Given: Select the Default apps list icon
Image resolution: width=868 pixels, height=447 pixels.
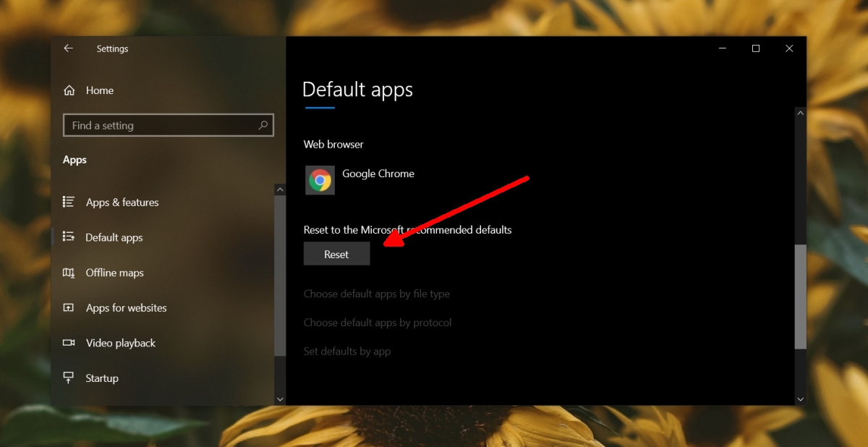Looking at the screenshot, I should [x=69, y=237].
